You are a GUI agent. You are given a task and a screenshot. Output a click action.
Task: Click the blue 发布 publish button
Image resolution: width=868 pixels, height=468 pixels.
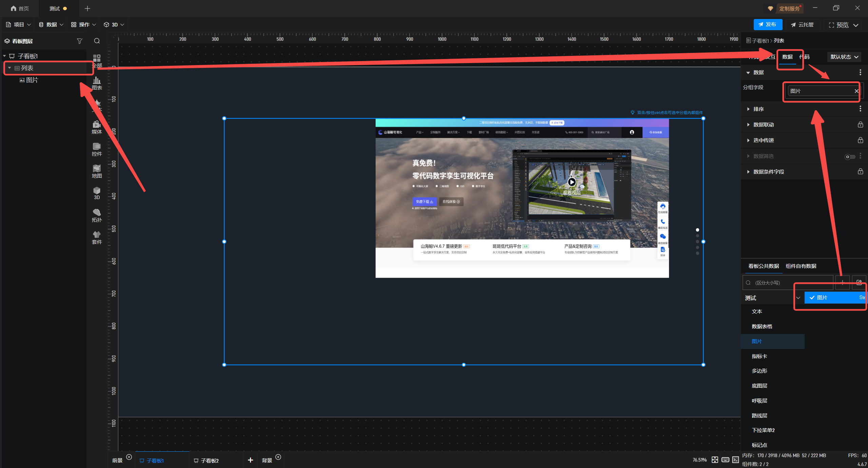[768, 25]
